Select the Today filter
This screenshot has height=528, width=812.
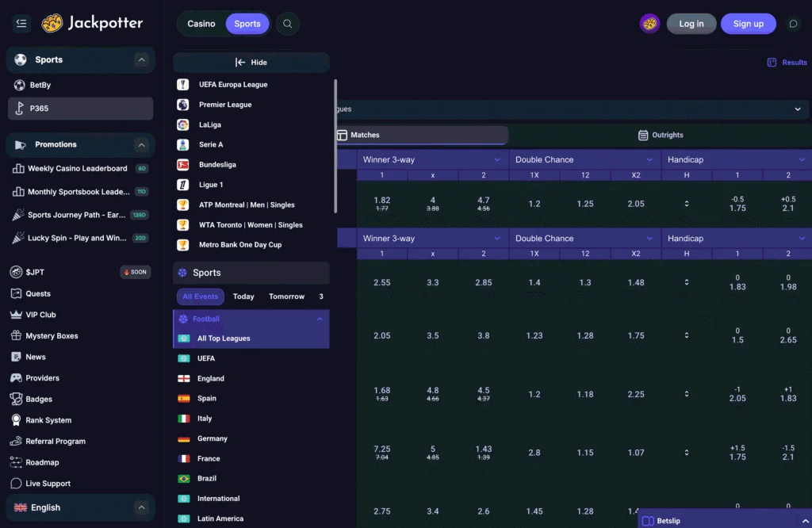click(x=243, y=297)
